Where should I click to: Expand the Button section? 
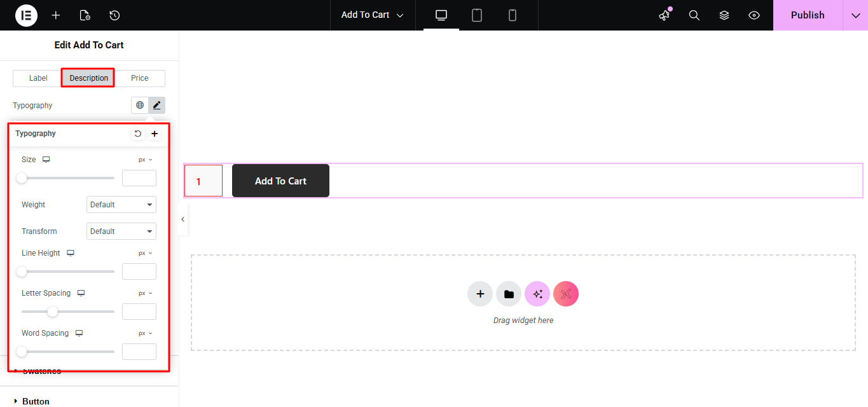[36, 401]
